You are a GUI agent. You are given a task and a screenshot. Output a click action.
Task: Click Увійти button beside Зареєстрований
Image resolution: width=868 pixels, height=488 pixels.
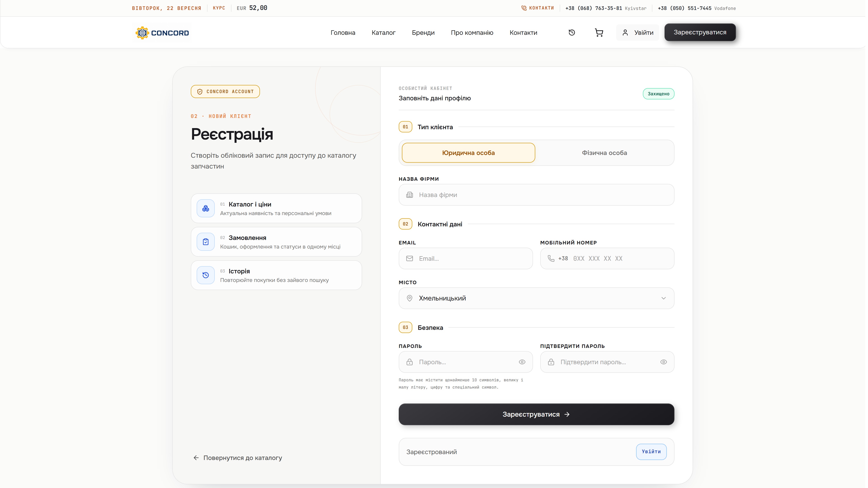[651, 452]
